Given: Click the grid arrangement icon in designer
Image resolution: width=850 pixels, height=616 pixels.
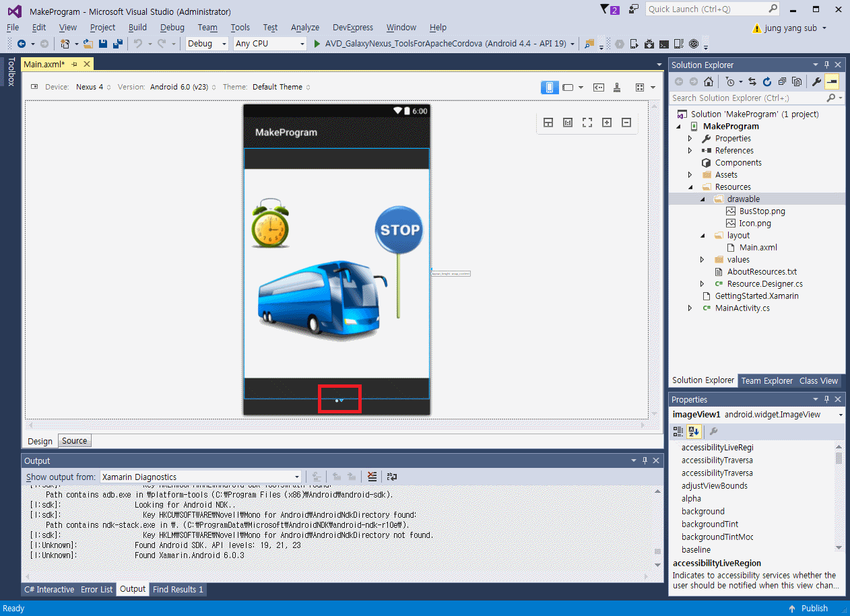Looking at the screenshot, I should (641, 88).
